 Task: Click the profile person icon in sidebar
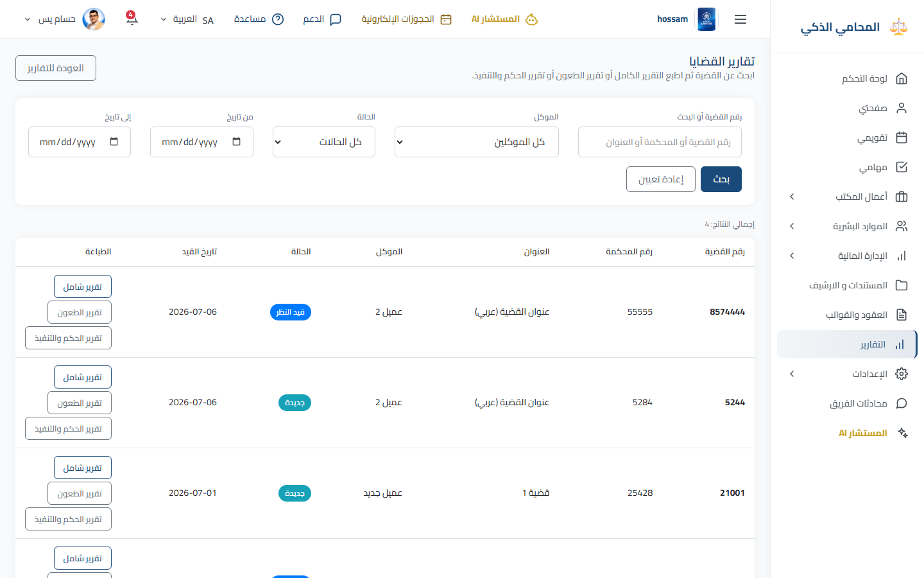pyautogui.click(x=902, y=108)
